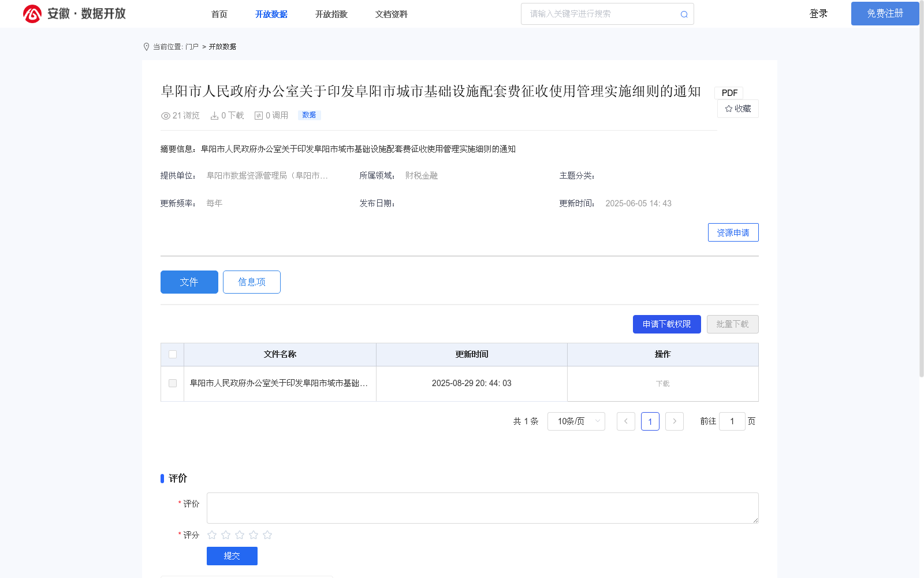Click the 2025-08-29 20:44:03 cell
The image size is (924, 578).
pyautogui.click(x=472, y=383)
